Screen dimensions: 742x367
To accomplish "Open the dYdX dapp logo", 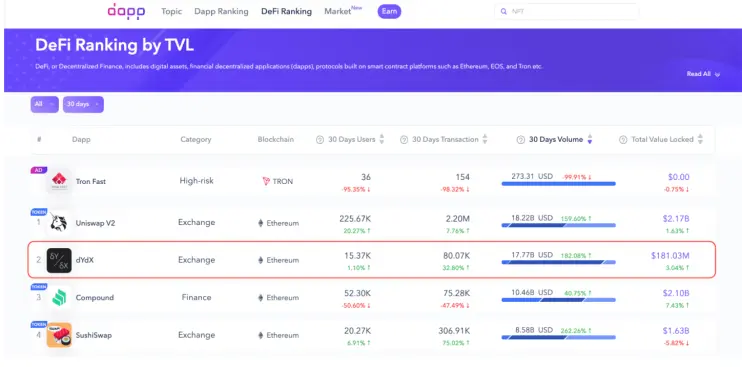I will point(59,260).
